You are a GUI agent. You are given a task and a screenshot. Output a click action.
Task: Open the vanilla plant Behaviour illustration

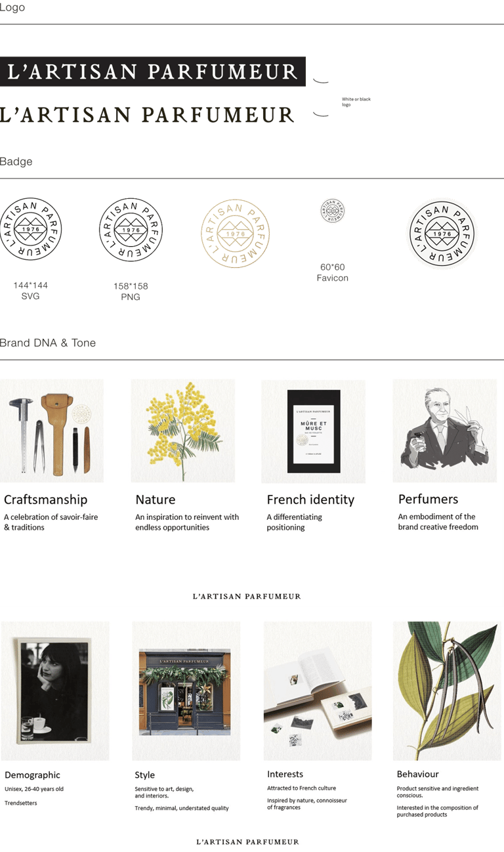447,691
